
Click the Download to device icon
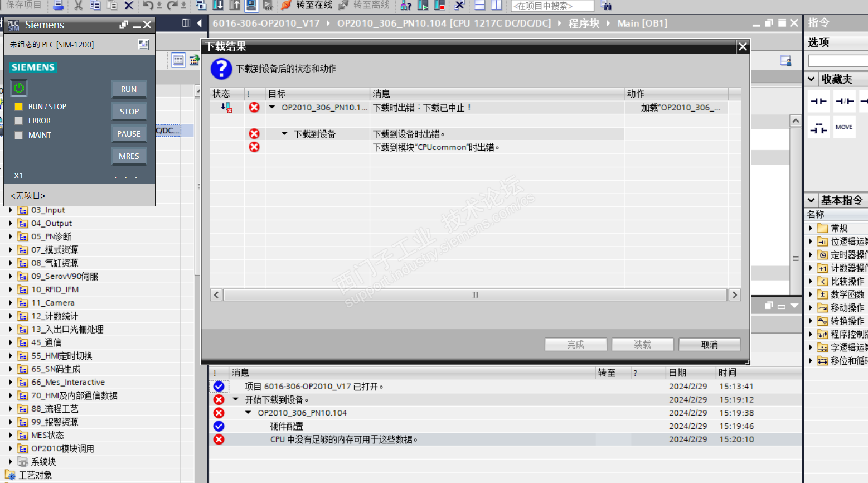click(218, 6)
